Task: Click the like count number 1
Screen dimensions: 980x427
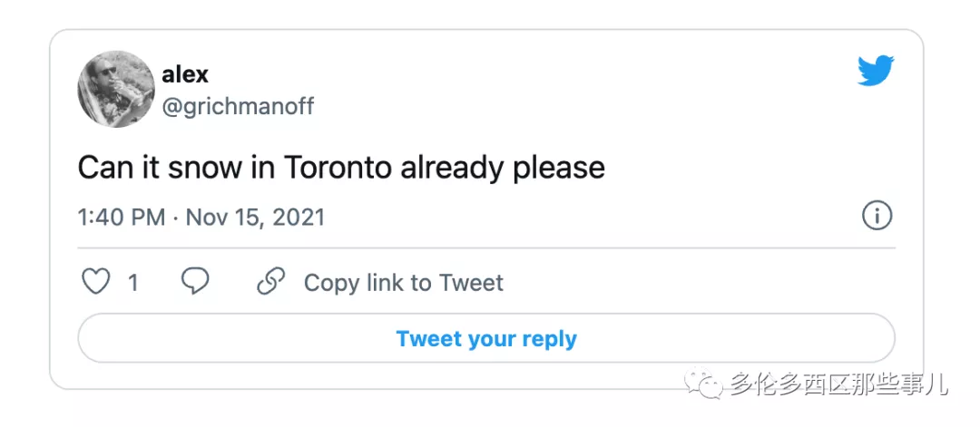Action: click(132, 284)
